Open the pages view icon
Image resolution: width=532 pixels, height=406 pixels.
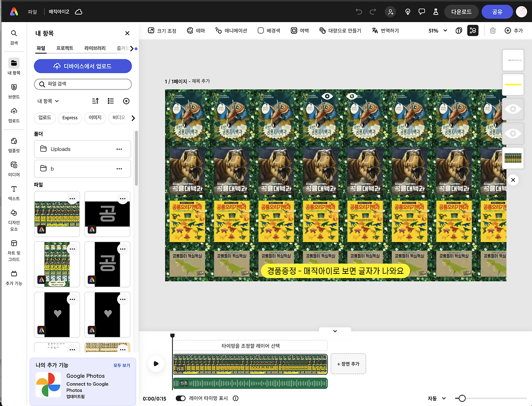pyautogui.click(x=459, y=30)
